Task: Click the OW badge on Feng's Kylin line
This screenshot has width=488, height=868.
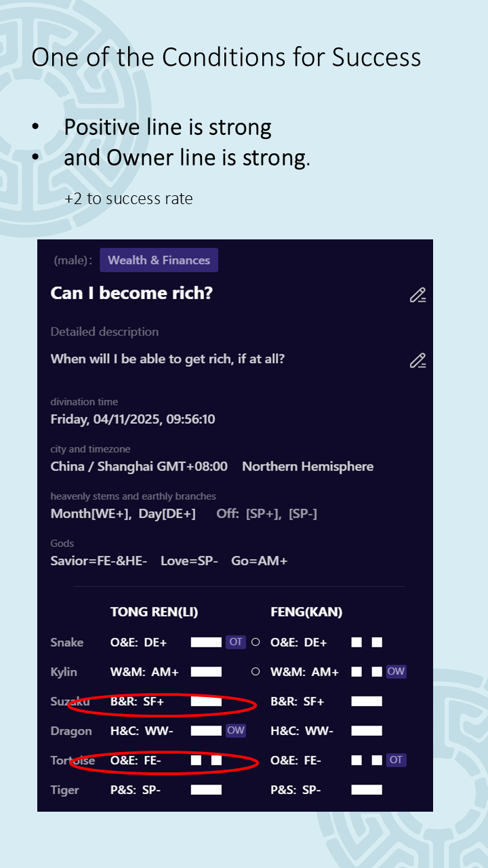Action: pos(396,671)
